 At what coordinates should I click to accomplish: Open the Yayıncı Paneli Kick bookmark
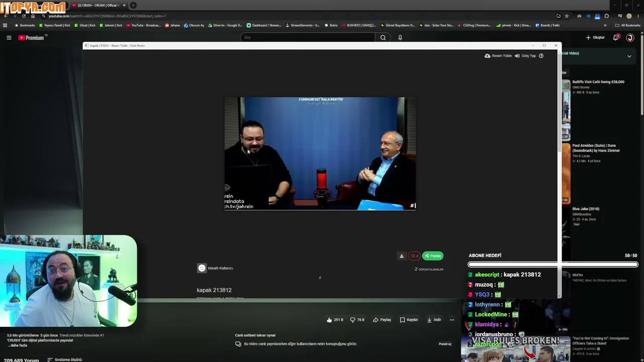point(55,25)
